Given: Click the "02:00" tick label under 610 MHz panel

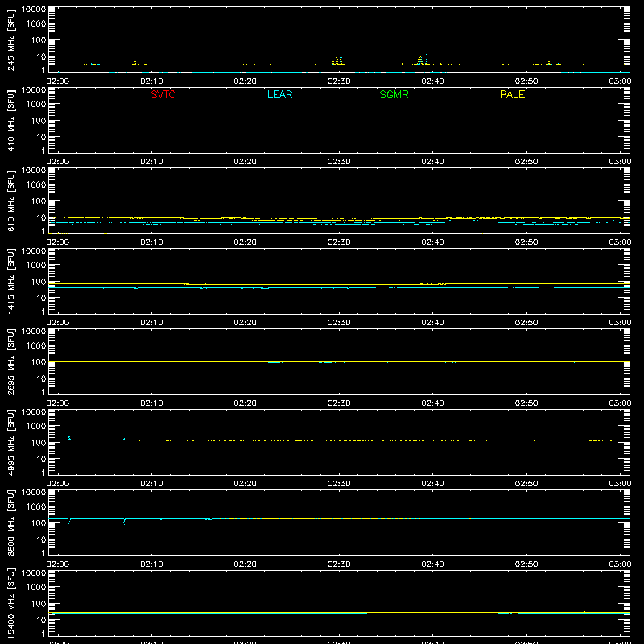Looking at the screenshot, I should point(58,242).
